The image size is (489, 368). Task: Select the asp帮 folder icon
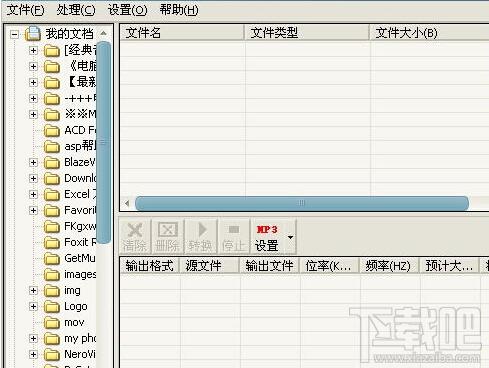coord(52,147)
